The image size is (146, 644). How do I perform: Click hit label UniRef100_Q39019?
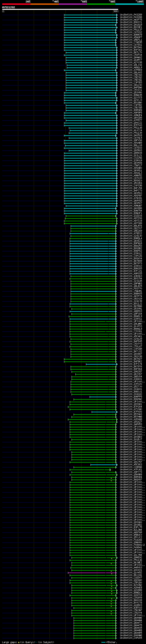pos(131,161)
